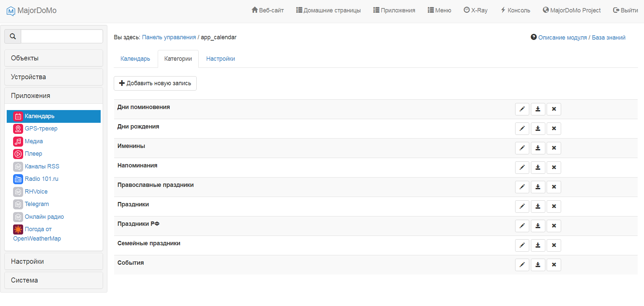Screen dimensions: 644x306
Task: Remove the События category
Action: pyautogui.click(x=554, y=265)
